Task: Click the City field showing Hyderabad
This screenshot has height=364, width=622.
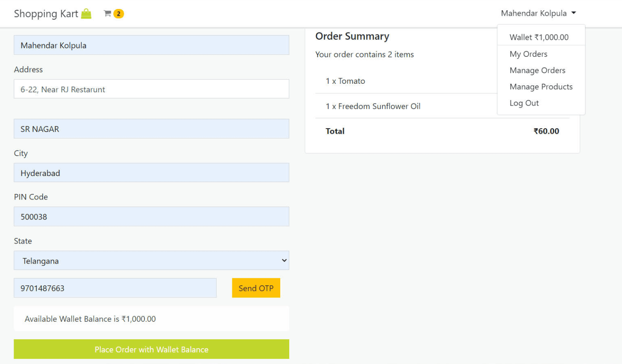Action: 152,173
